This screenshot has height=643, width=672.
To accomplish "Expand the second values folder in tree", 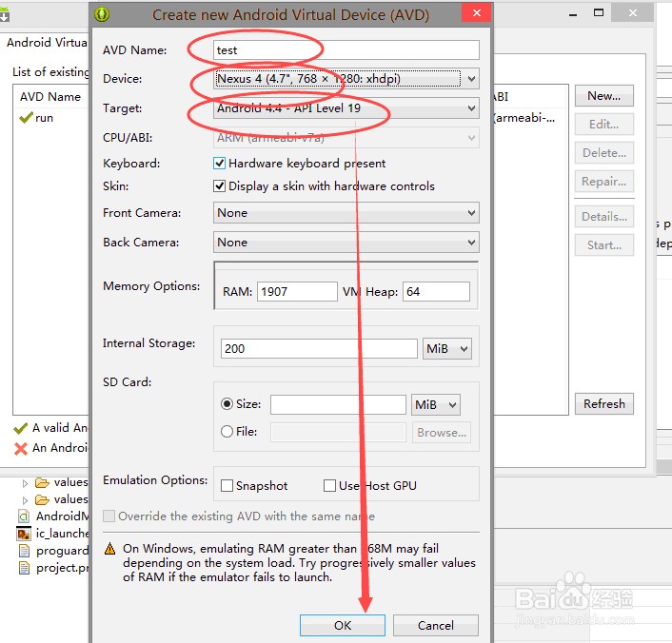I will click(25, 500).
